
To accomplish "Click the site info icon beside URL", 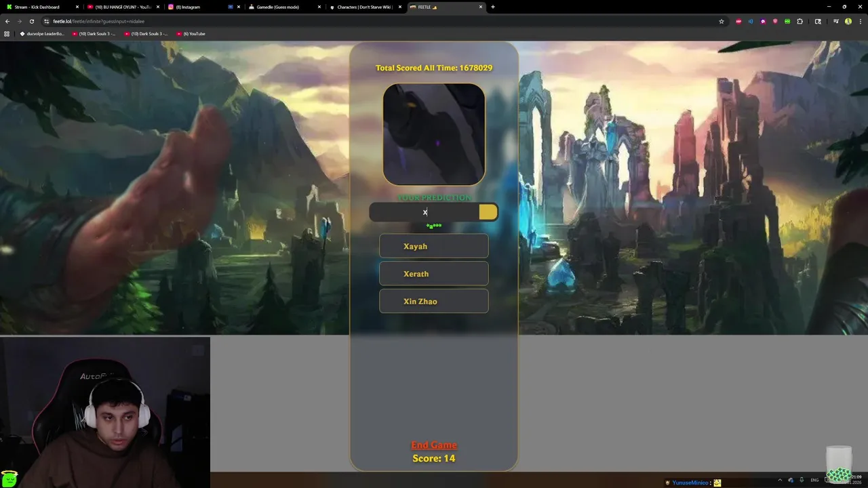I will click(x=47, y=21).
